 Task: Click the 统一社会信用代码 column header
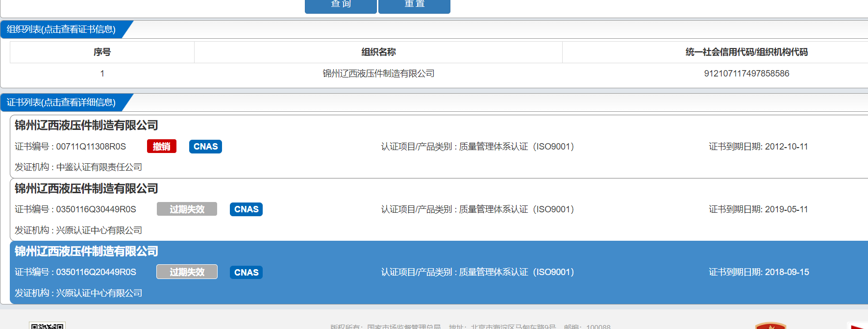746,52
